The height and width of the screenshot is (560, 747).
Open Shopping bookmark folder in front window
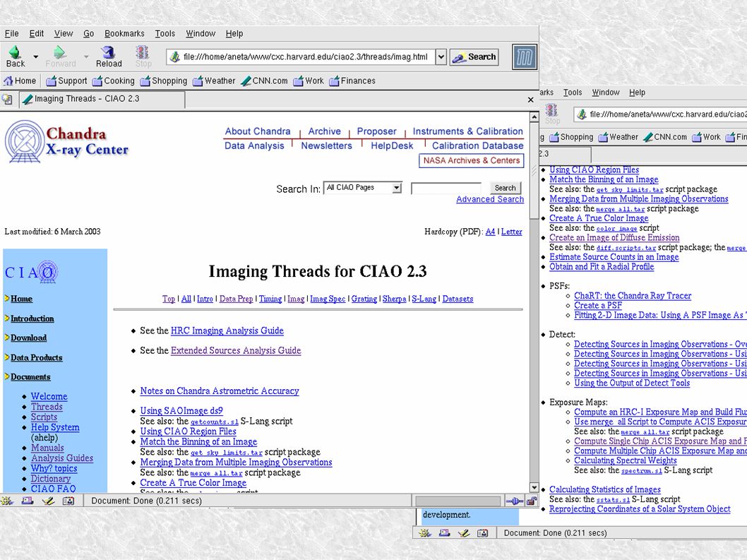pos(163,81)
